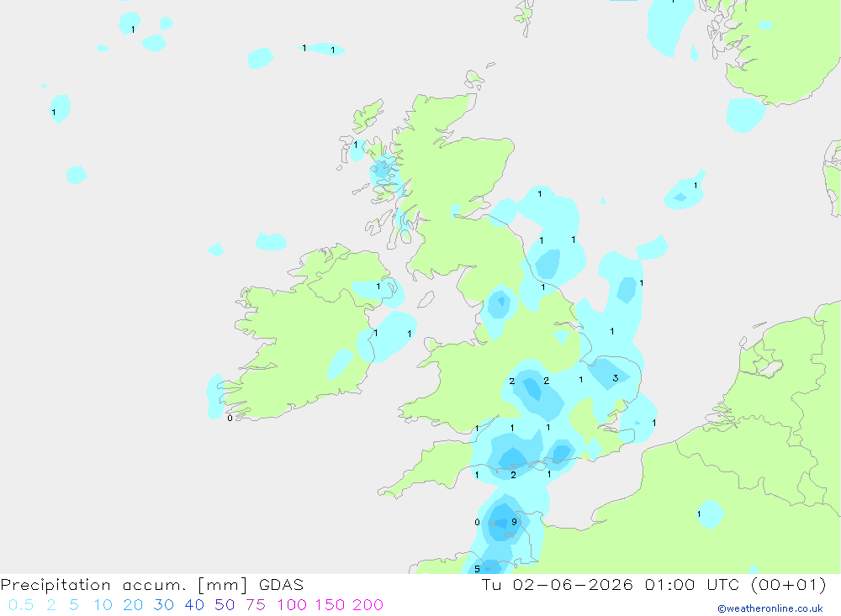The image size is (841, 616).
Task: Click the '(00+01)' forecast step label
Action: (789, 584)
